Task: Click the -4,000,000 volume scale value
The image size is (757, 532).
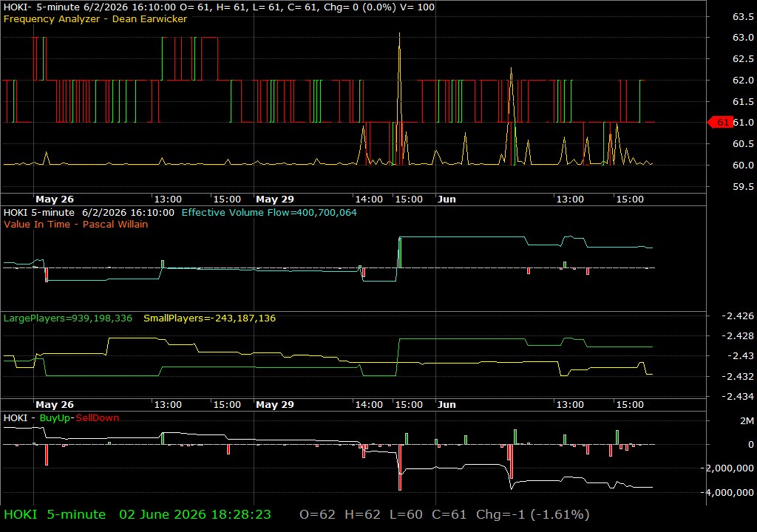Action: 729,492
